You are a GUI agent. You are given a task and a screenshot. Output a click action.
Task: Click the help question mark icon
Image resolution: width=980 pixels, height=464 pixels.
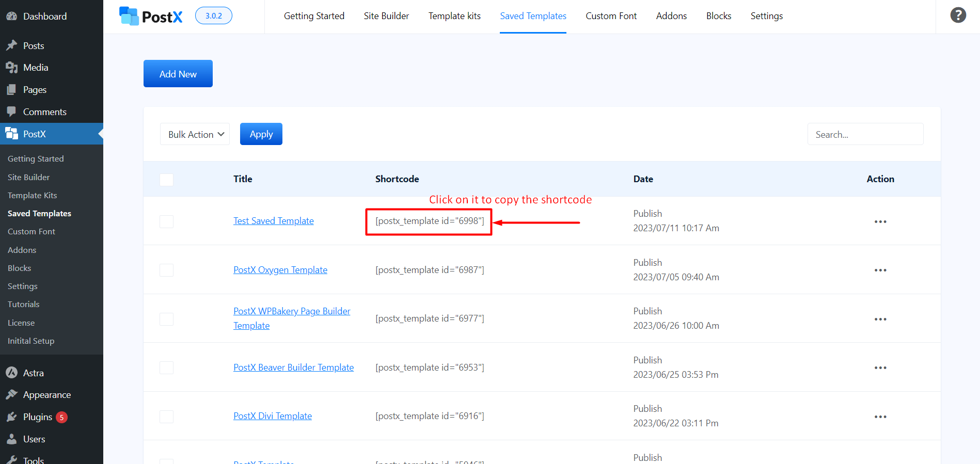point(958,15)
